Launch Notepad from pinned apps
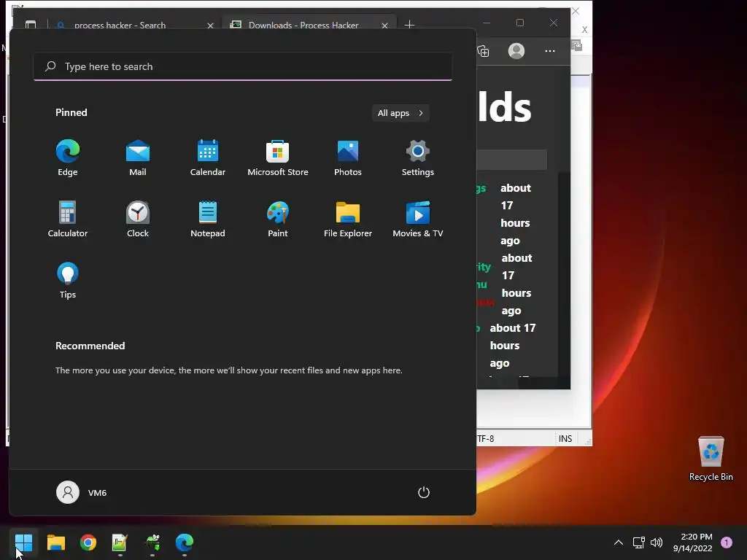The image size is (747, 560). pyautogui.click(x=208, y=219)
